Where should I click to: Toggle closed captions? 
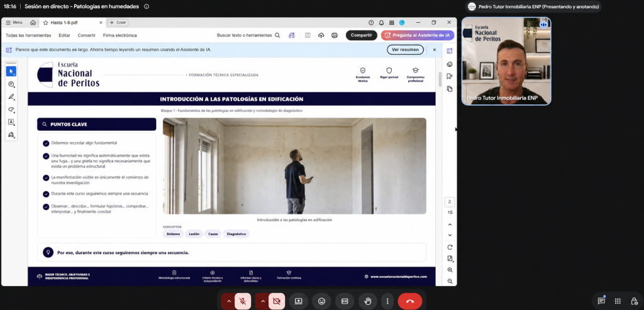(x=345, y=301)
